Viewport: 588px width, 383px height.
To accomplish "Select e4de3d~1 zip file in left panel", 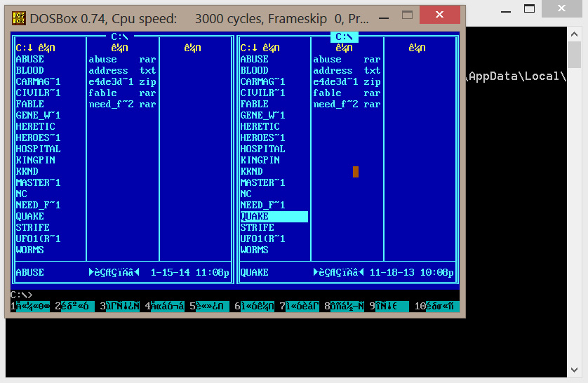I will tap(122, 81).
